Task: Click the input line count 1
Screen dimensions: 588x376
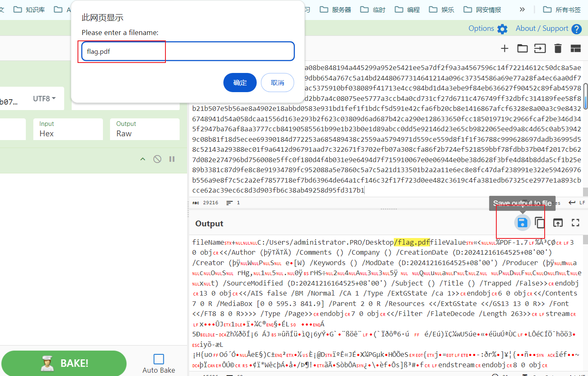Action: (238, 203)
